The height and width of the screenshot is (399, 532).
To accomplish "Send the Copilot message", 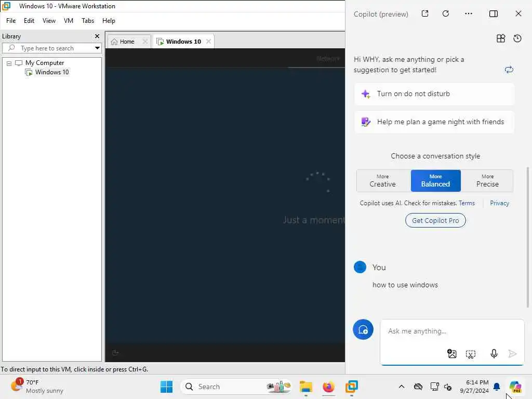I will coord(512,353).
